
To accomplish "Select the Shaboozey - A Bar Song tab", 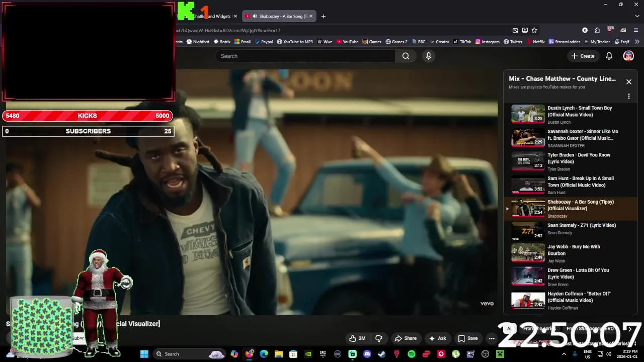I will (278, 16).
